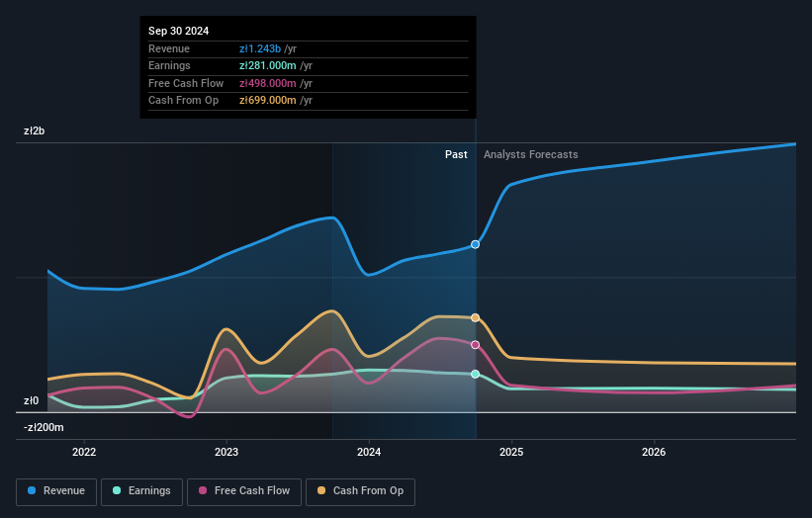
Task: Select the 2023 x-axis label
Action: click(x=226, y=452)
